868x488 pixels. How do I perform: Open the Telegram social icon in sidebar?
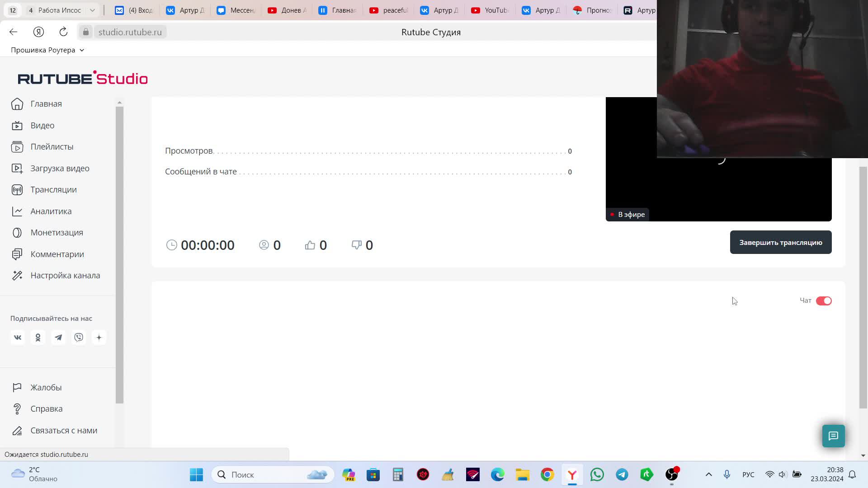pyautogui.click(x=58, y=338)
